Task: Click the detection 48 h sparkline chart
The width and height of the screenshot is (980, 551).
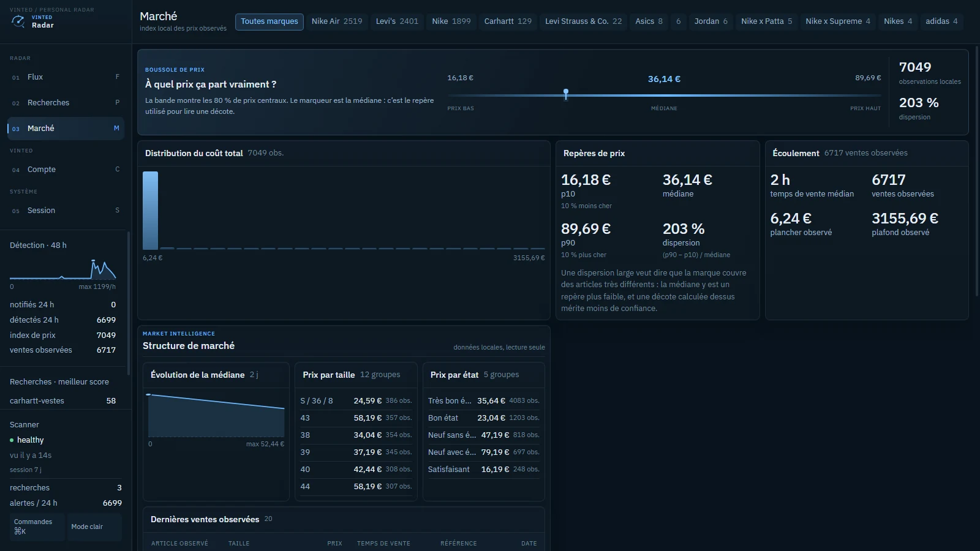Action: 62,269
